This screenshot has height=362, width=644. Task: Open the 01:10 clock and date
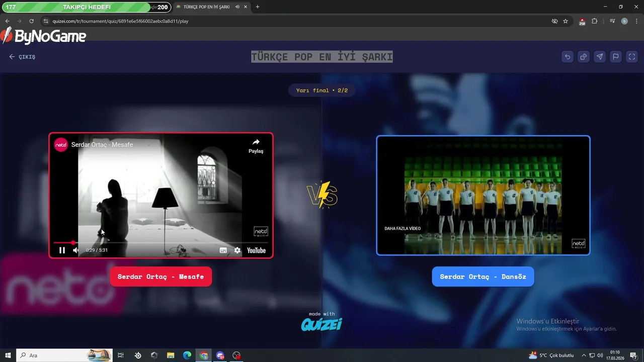[615, 355]
